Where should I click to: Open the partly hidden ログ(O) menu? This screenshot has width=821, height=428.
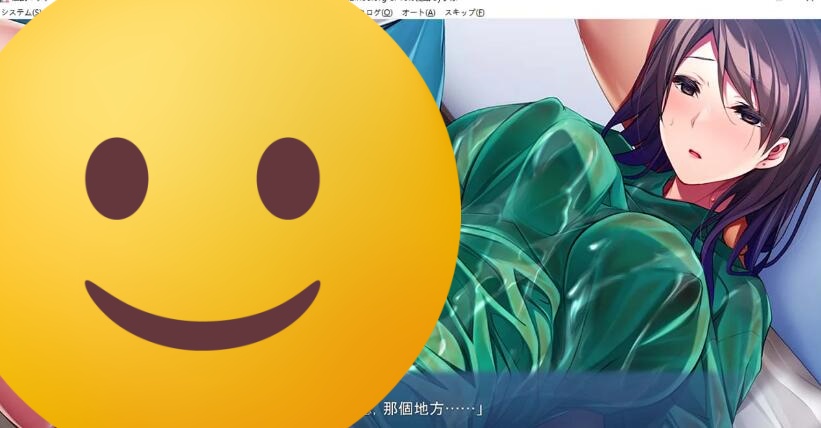[379, 13]
